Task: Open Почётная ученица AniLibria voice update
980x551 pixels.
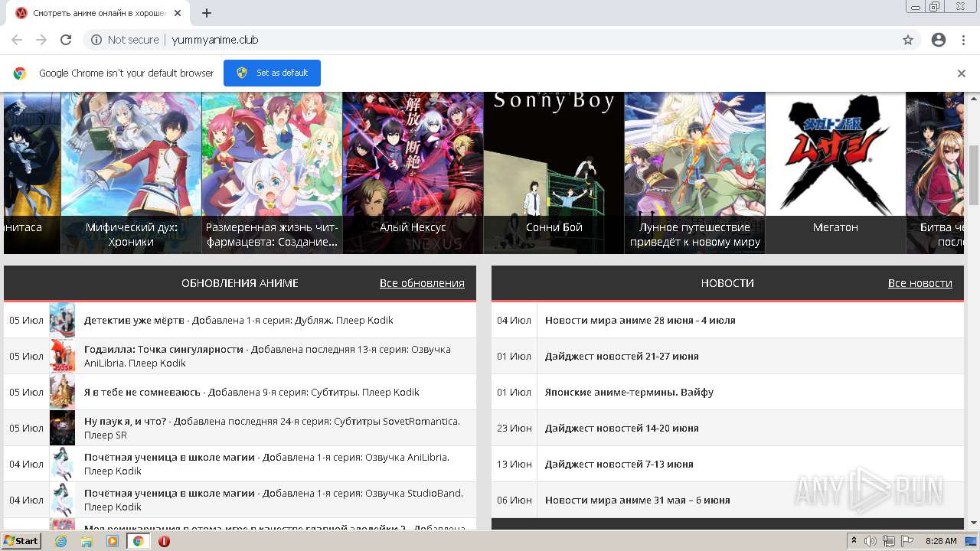Action: 267,464
